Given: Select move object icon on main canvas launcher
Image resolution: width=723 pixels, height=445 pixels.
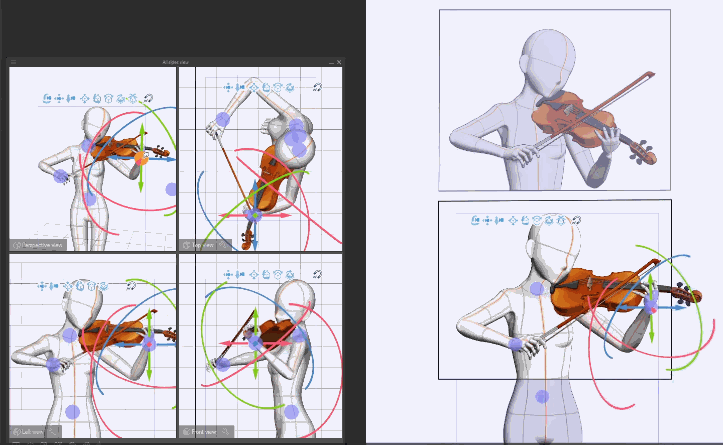Looking at the screenshot, I should pyautogui.click(x=513, y=220).
